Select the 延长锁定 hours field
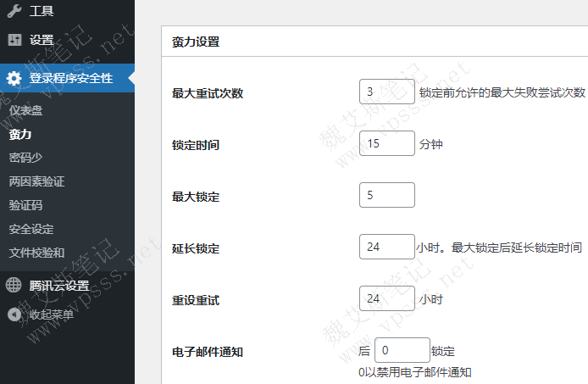 pos(386,248)
